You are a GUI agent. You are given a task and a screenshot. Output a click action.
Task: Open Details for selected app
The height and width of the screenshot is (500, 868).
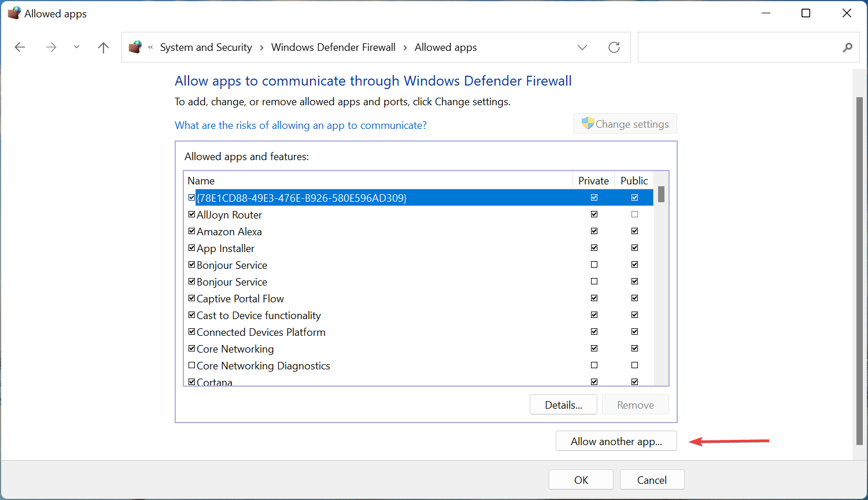point(563,405)
